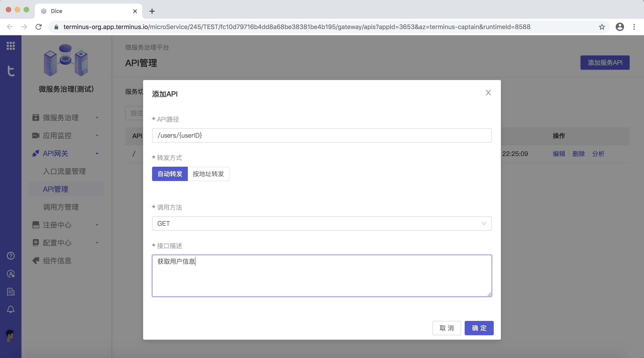Go to 调用方管理 menu item

click(x=61, y=207)
